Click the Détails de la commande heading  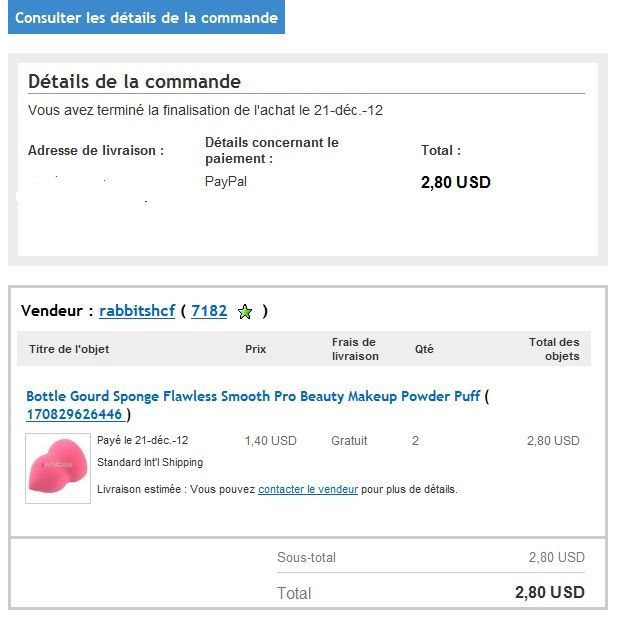(x=134, y=81)
